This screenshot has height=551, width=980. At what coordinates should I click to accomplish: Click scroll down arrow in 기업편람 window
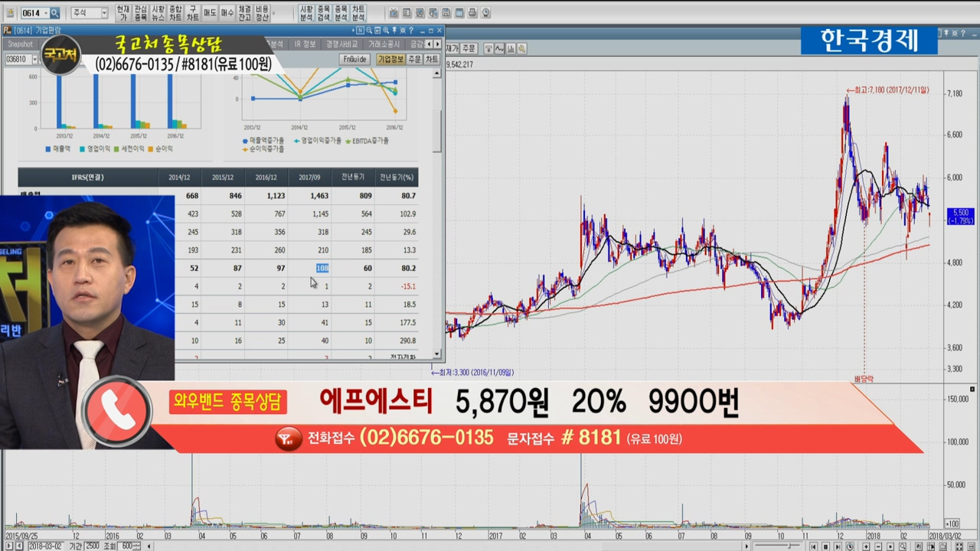(437, 355)
